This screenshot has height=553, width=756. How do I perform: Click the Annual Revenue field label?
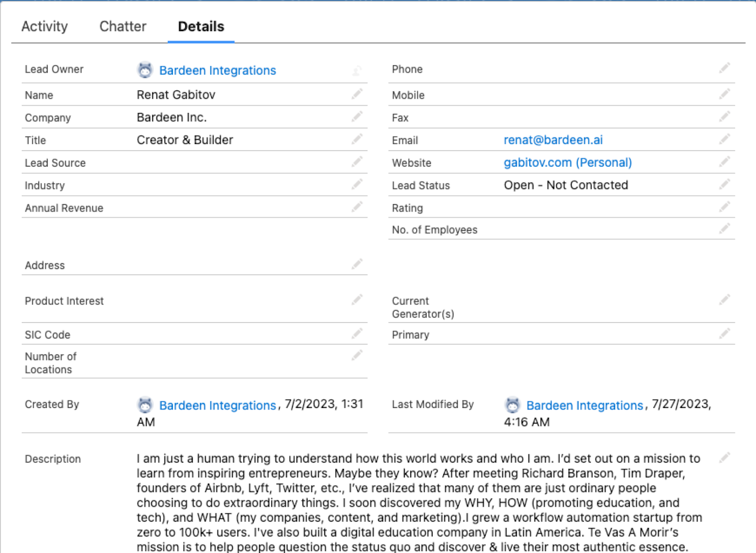click(x=64, y=208)
